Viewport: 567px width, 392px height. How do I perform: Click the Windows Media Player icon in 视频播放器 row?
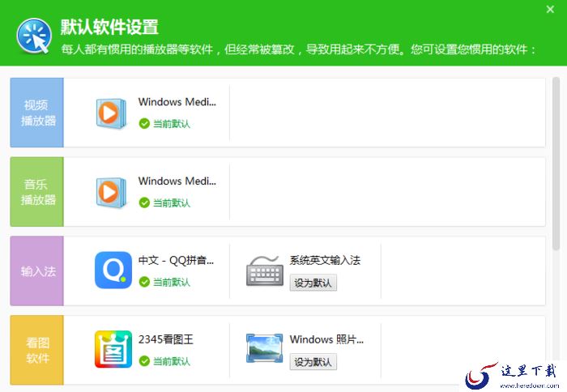(112, 113)
